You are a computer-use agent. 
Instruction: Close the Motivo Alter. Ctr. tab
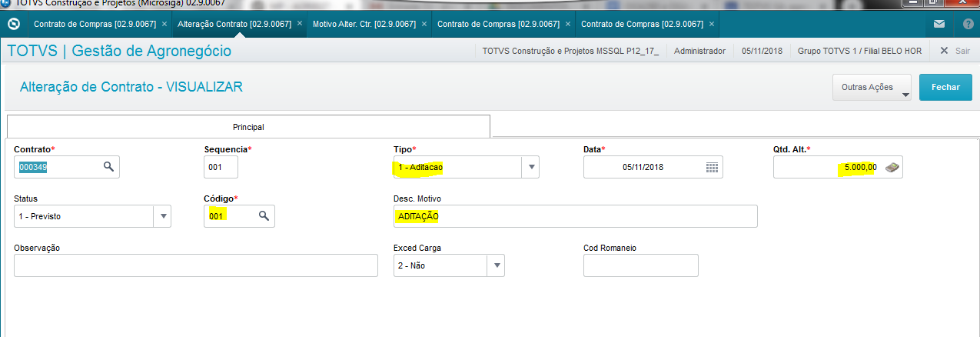(424, 24)
